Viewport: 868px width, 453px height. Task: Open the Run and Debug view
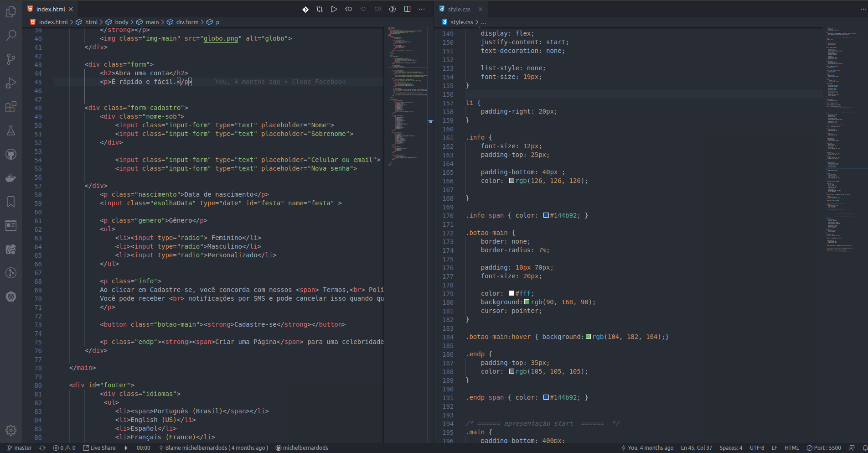[11, 83]
